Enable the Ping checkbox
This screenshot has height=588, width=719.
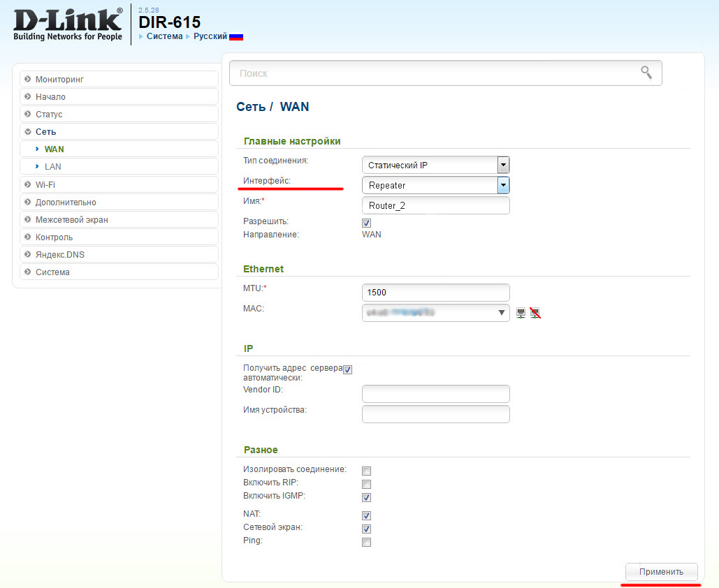(x=366, y=542)
